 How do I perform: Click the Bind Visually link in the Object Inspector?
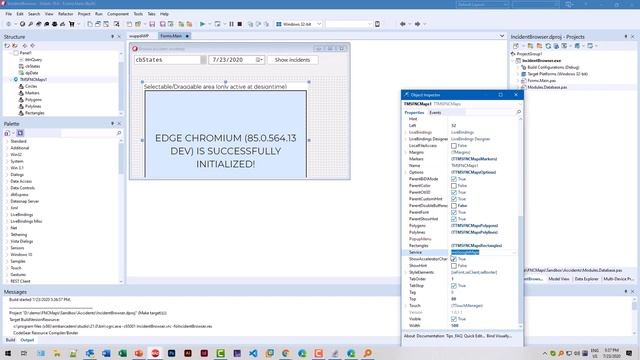click(x=499, y=336)
